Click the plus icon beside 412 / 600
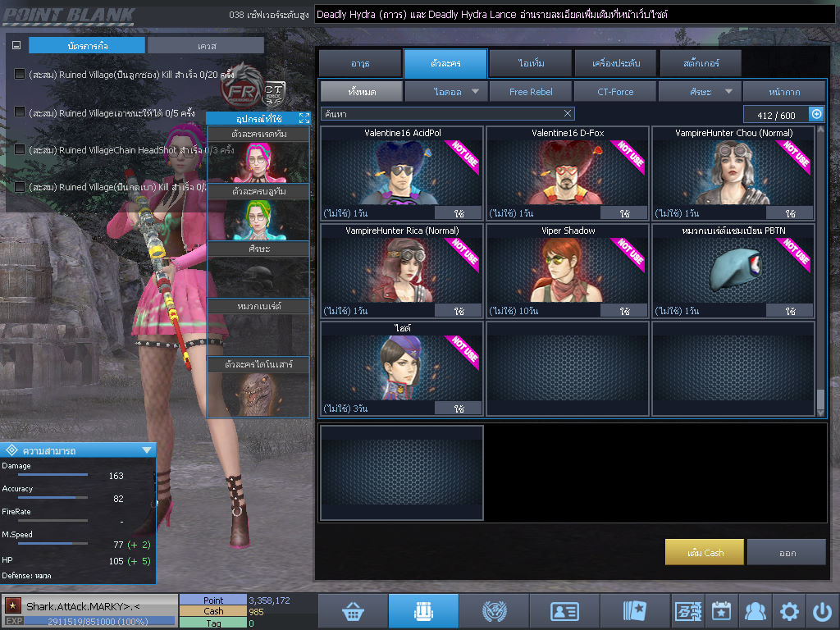 tap(816, 114)
